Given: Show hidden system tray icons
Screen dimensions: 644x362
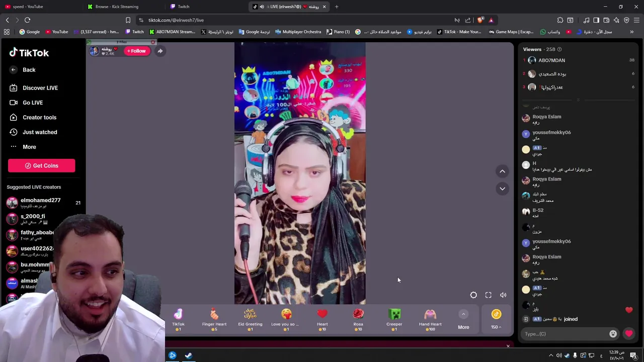Looking at the screenshot, I should (x=551, y=355).
